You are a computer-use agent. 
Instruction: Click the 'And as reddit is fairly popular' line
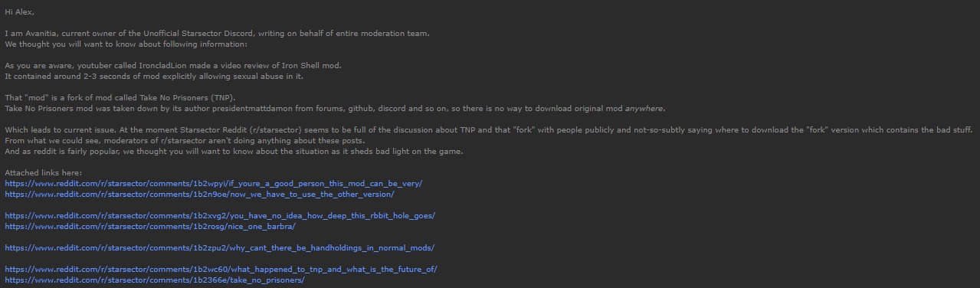(x=234, y=152)
